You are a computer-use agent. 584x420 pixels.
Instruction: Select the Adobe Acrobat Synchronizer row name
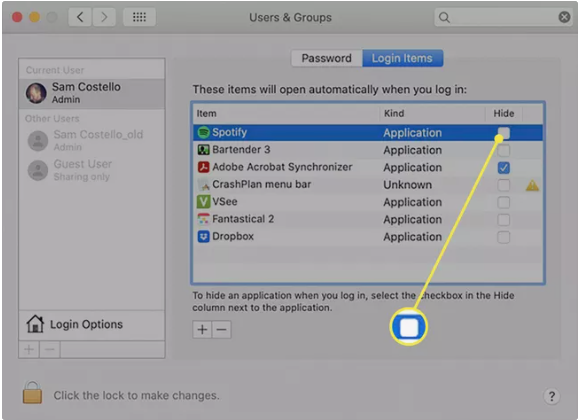click(282, 167)
